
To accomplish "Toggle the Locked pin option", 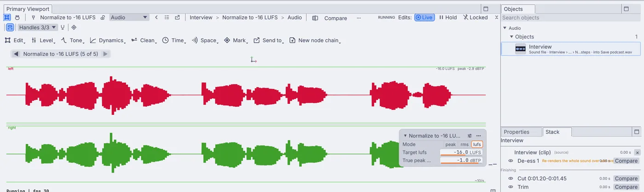I will pyautogui.click(x=475, y=17).
